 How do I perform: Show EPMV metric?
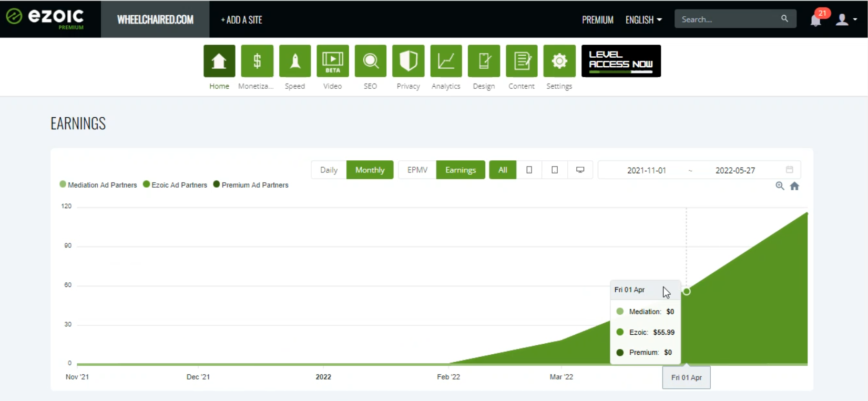417,170
